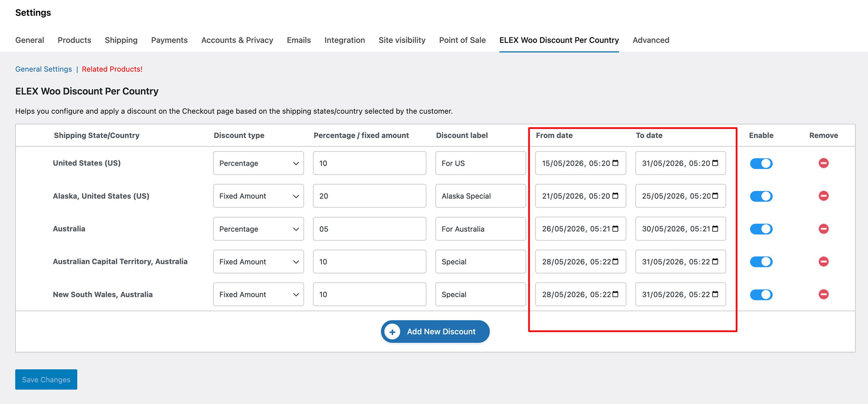Click the 'Alaska, United States (US)' row name
Viewport: 868px width, 404px height.
tap(101, 196)
